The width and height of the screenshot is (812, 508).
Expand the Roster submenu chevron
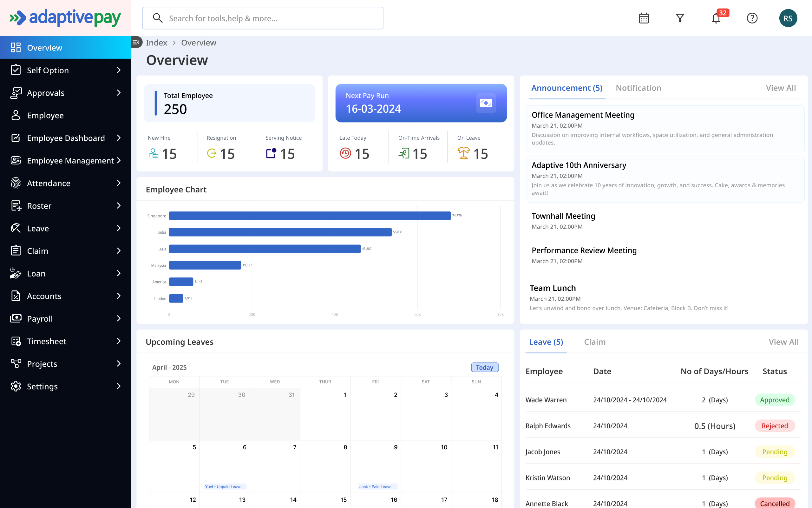119,206
